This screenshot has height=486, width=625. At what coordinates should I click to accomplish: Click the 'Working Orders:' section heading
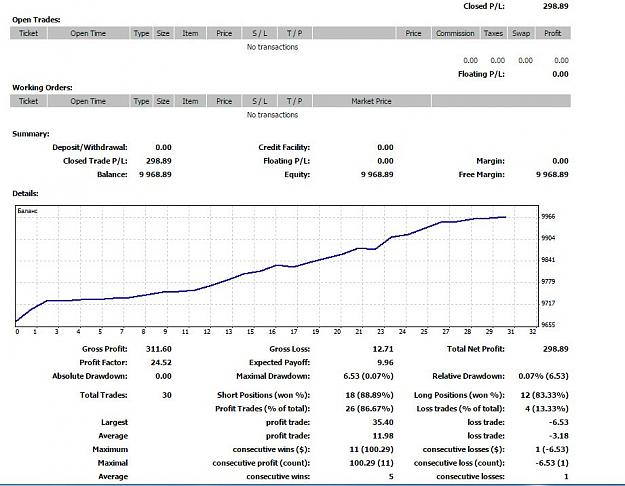42,88
